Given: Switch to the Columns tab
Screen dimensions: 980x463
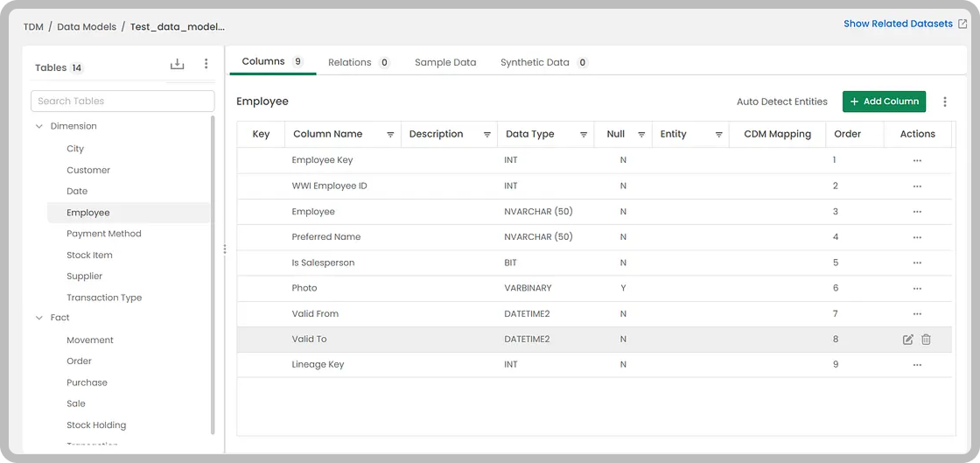Looking at the screenshot, I should coord(272,62).
